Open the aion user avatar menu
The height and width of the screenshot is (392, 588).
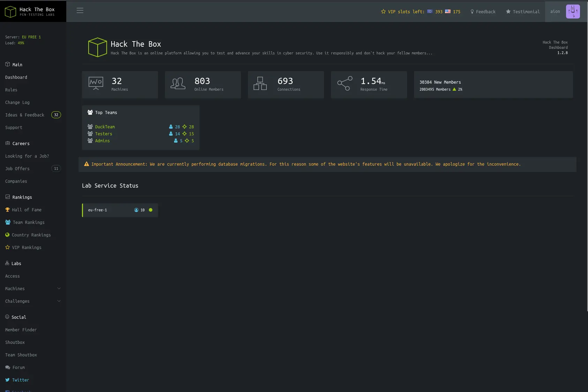(x=573, y=12)
